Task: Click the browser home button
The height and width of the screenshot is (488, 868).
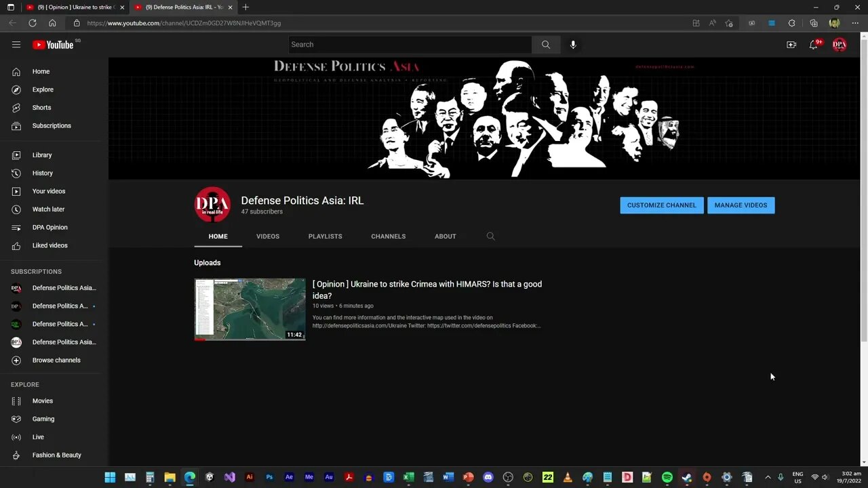Action: click(x=52, y=23)
